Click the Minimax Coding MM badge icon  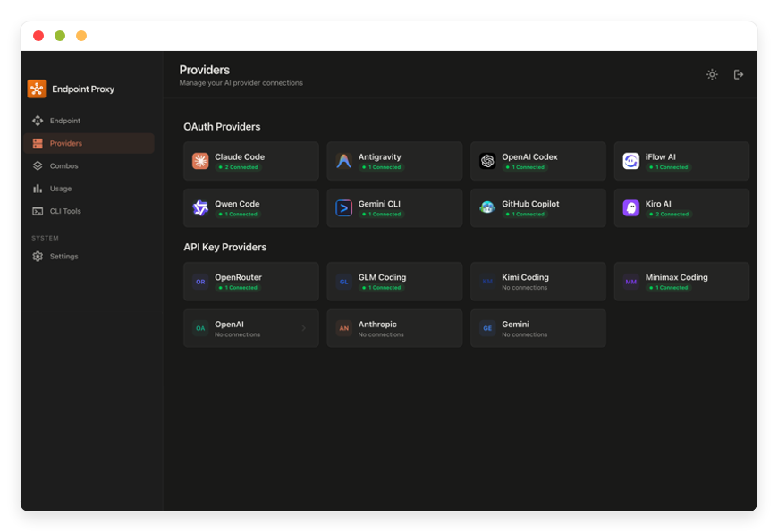coord(631,282)
